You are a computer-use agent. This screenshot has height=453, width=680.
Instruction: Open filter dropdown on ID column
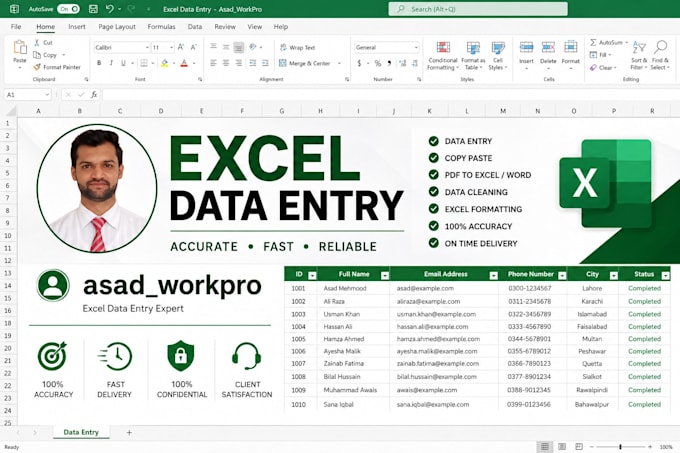(312, 275)
